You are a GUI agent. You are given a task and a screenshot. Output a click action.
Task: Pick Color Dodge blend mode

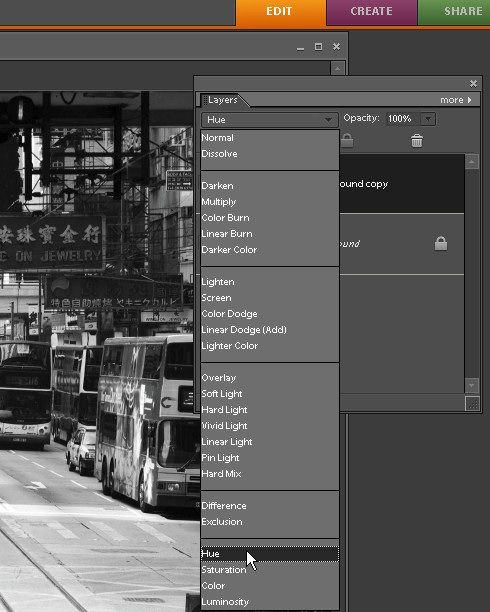229,314
